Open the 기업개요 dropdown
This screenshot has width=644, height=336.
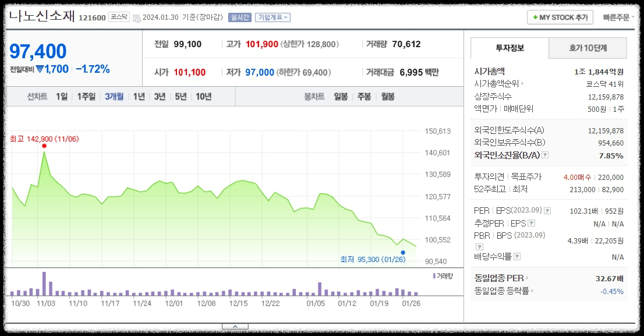273,17
